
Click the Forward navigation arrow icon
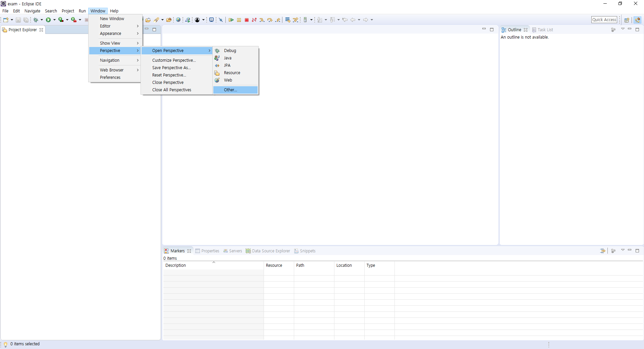[x=366, y=20]
